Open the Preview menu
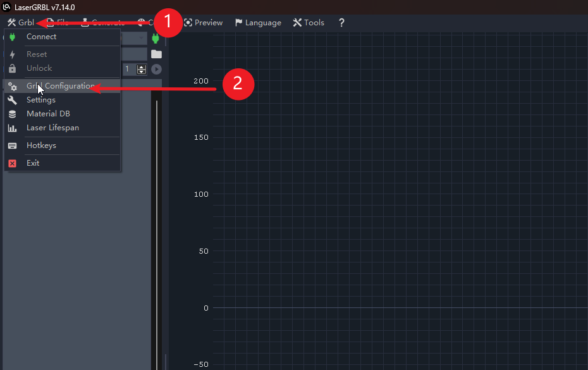 coord(203,23)
